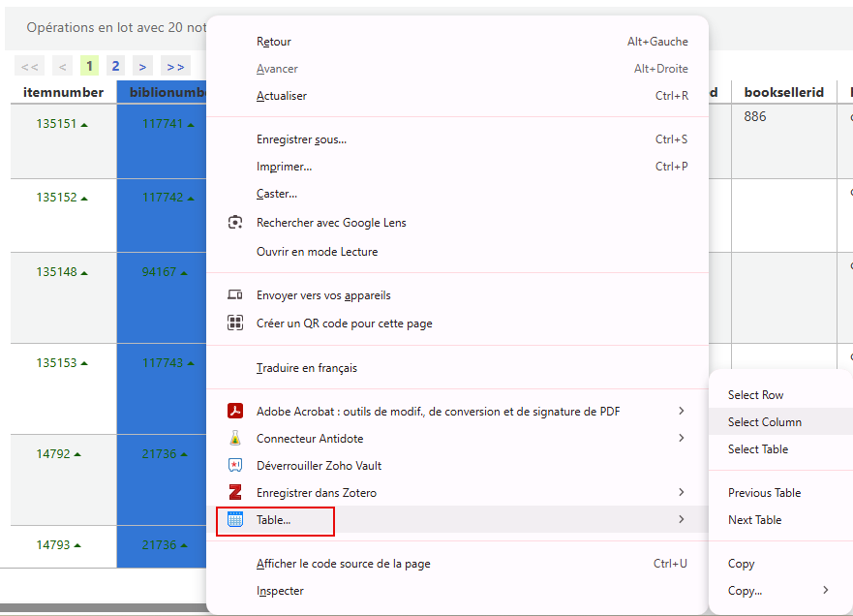853x616 pixels.
Task: Go to page 2 of results
Action: [115, 66]
